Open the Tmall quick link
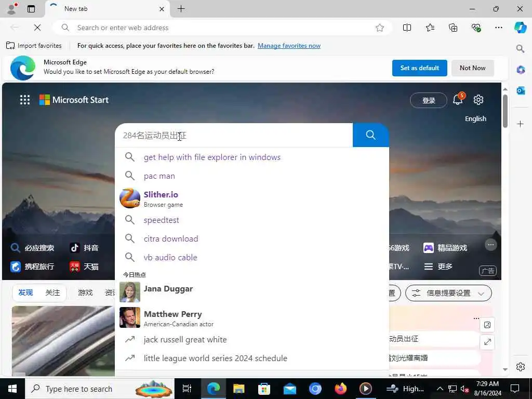The image size is (532, 399). [84, 267]
